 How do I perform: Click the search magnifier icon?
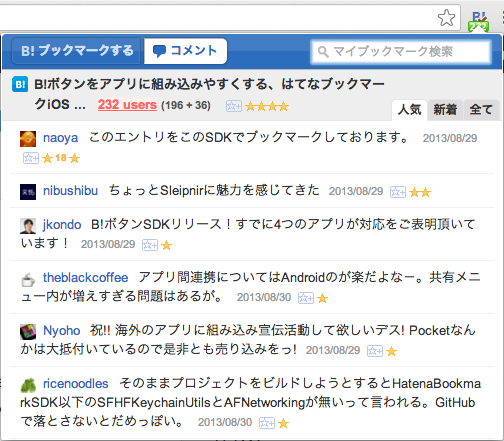323,52
